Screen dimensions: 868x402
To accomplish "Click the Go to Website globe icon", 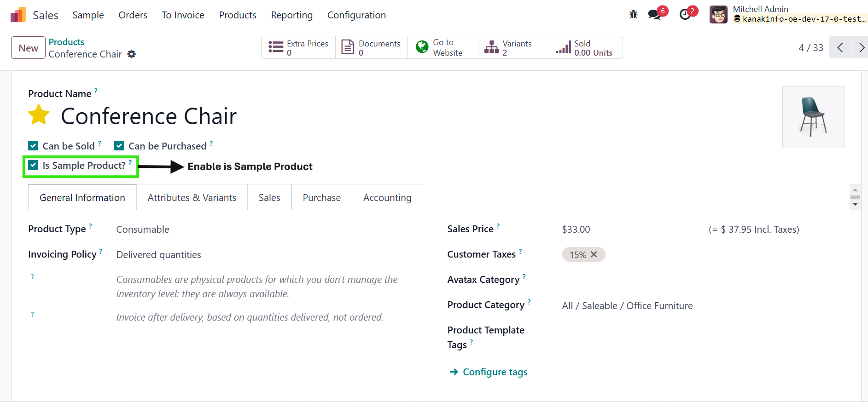I will coord(422,47).
